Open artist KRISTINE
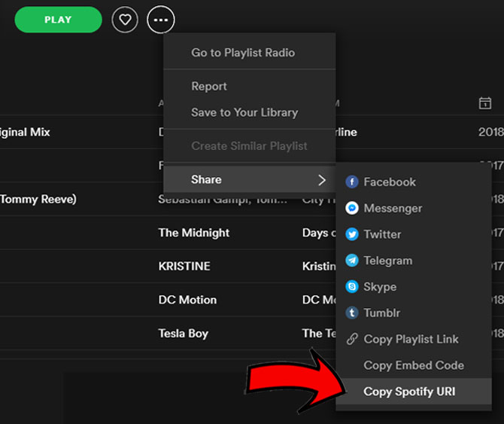 click(184, 266)
